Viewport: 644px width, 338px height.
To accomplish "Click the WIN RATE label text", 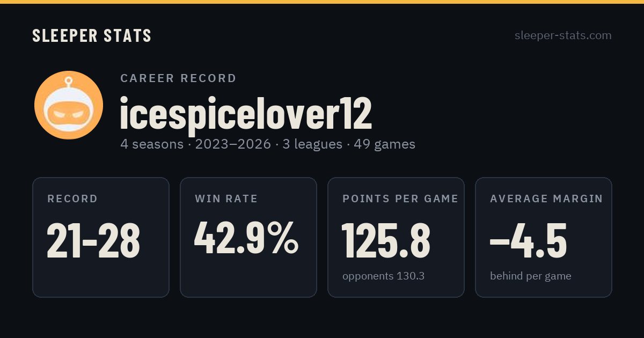I will (226, 199).
